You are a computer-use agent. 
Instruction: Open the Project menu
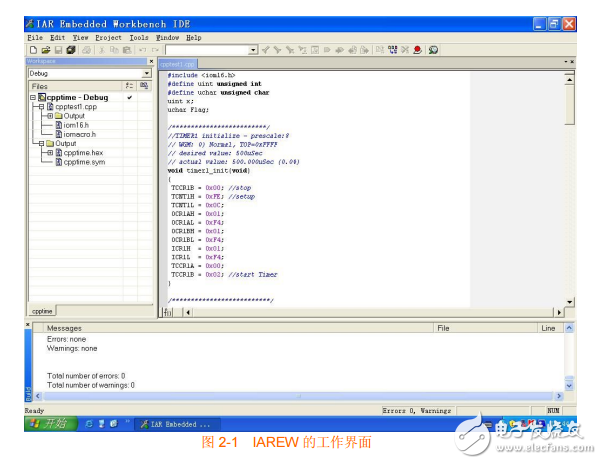[110, 37]
